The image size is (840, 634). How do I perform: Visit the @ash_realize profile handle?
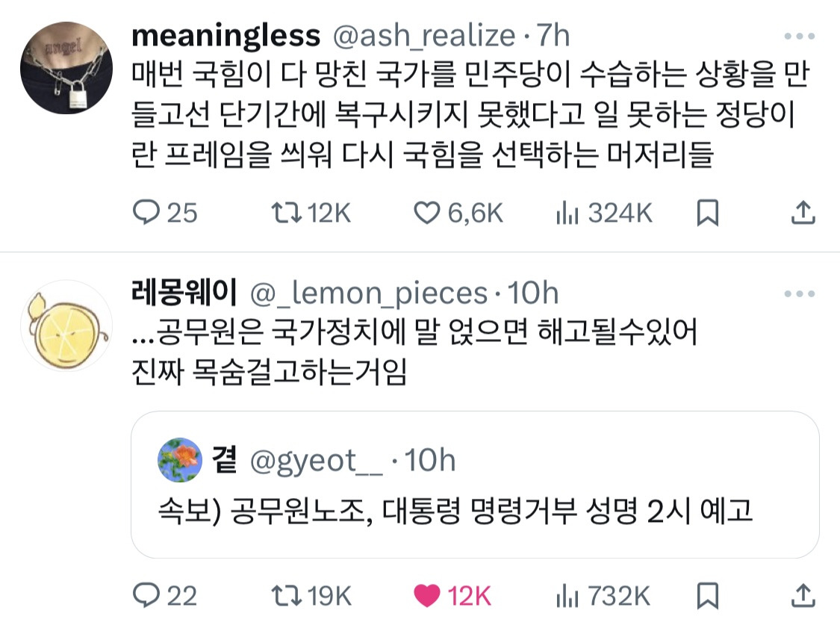coord(423,35)
